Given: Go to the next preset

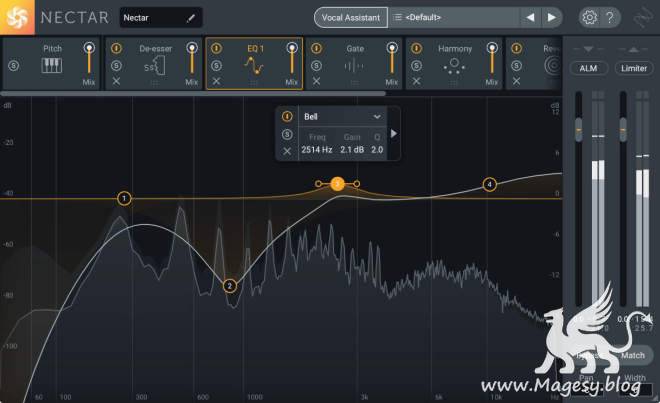Looking at the screenshot, I should (x=551, y=18).
